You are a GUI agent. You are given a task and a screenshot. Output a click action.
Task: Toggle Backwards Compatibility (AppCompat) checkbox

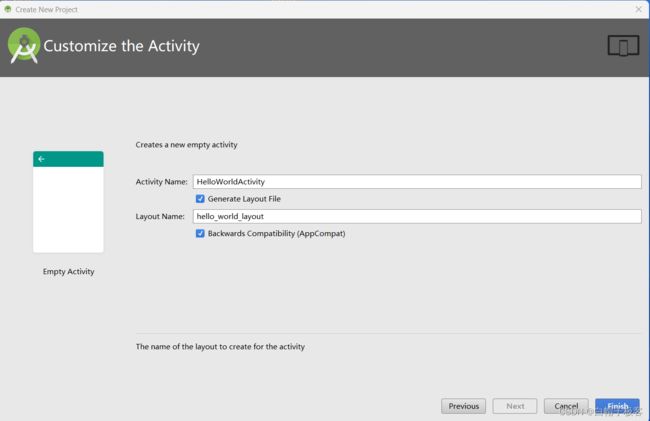point(200,233)
